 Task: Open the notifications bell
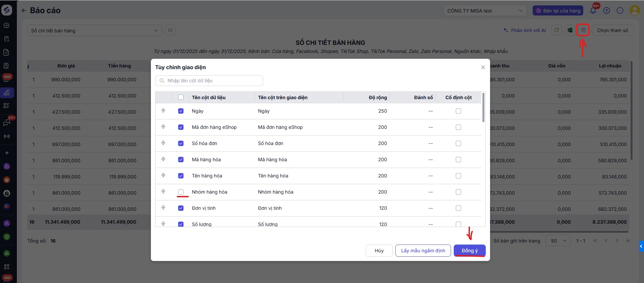tap(593, 10)
